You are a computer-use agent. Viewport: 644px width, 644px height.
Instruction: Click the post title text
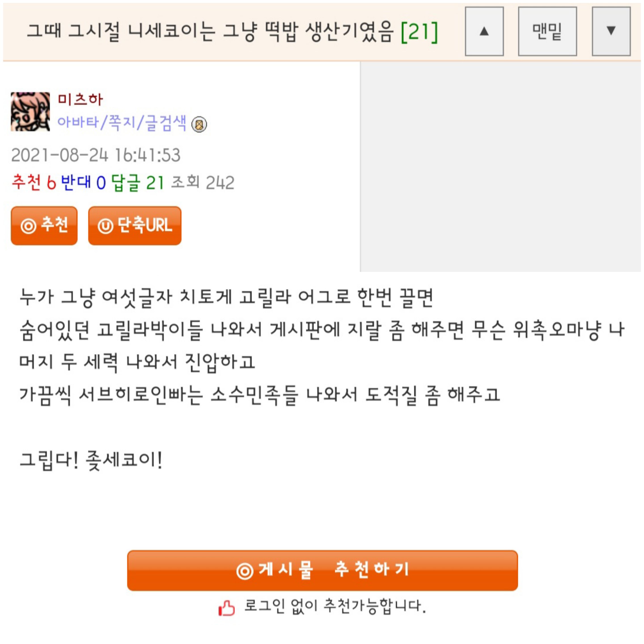(210, 32)
